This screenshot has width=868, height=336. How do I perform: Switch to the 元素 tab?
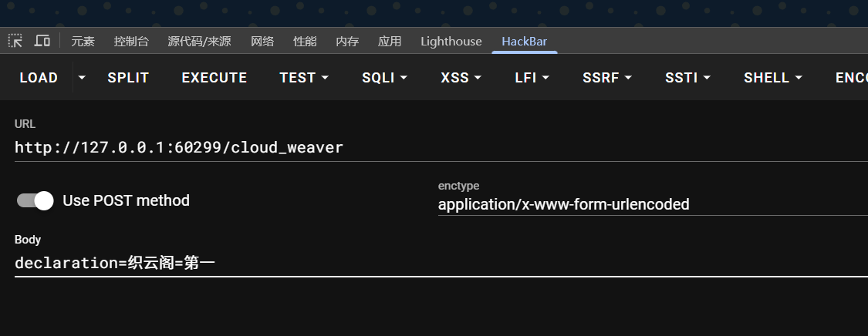pyautogui.click(x=83, y=42)
